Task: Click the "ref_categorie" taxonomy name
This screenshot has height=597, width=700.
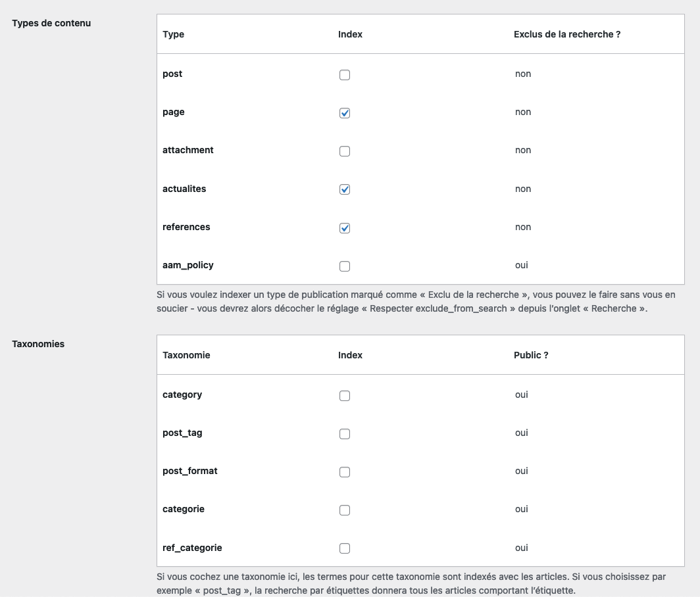Action: (x=192, y=547)
